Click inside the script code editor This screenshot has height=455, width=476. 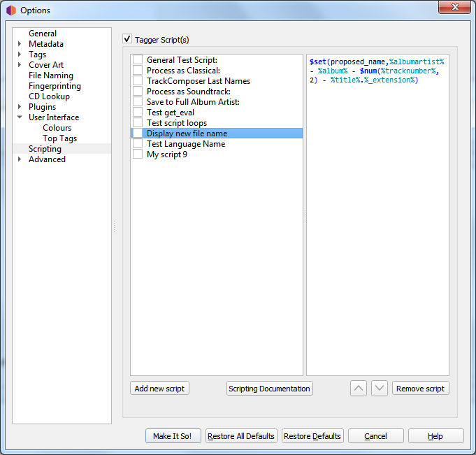click(x=377, y=210)
